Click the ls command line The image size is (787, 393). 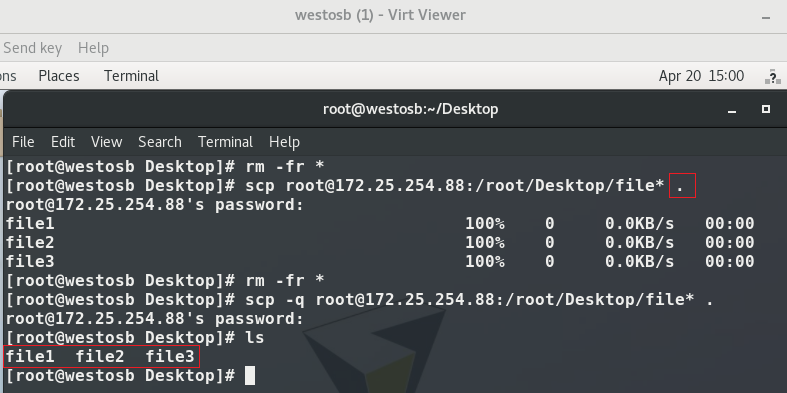pos(135,337)
